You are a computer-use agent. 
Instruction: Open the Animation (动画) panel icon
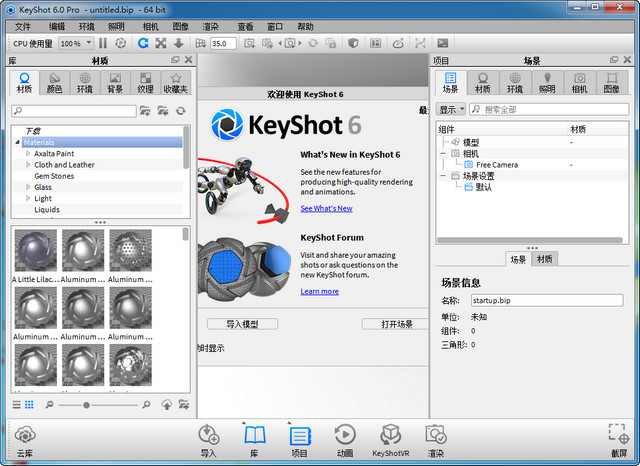coord(344,437)
